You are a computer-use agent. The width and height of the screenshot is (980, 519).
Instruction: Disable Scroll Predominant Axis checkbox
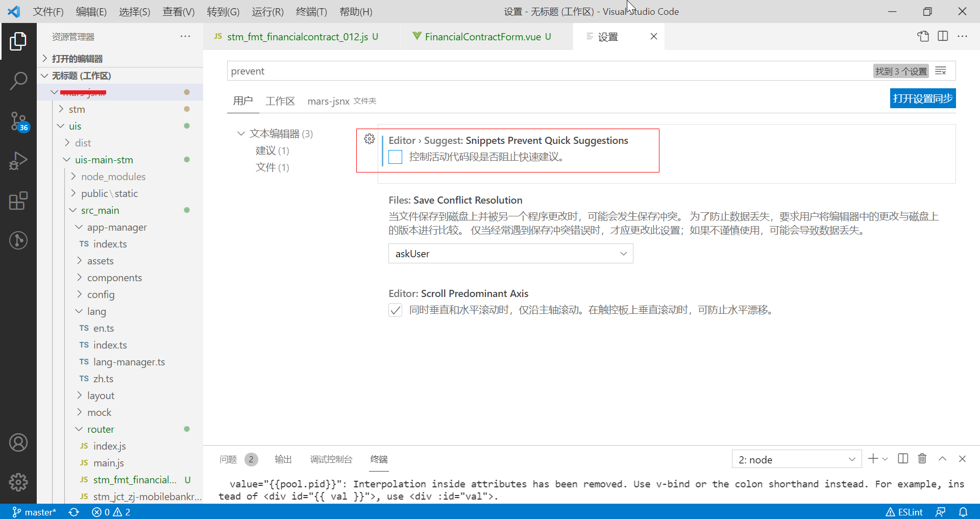point(395,310)
